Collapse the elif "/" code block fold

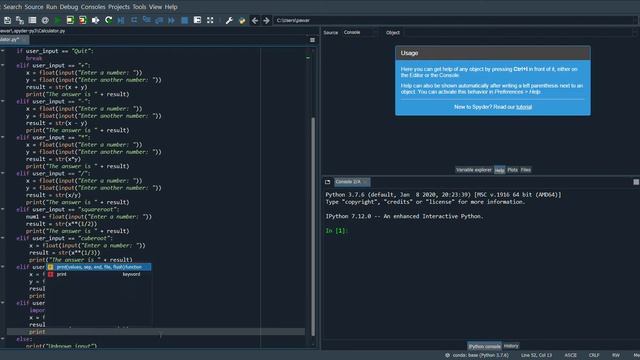tap(3, 173)
